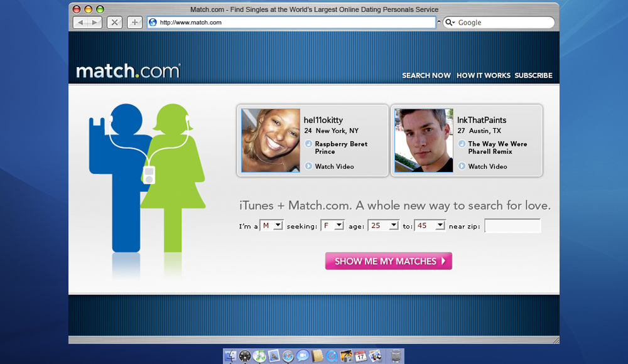Open HOW IT WORKS navigation link
Viewport: 628px width, 364px height.
[x=484, y=75]
